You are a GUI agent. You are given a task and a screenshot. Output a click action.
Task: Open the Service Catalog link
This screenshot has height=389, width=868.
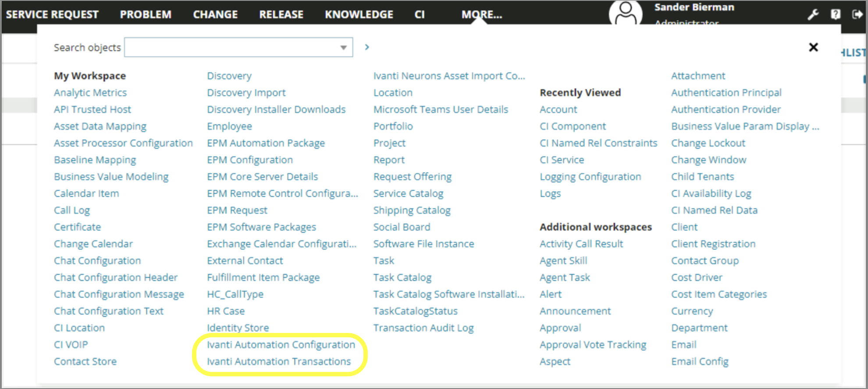pyautogui.click(x=408, y=194)
